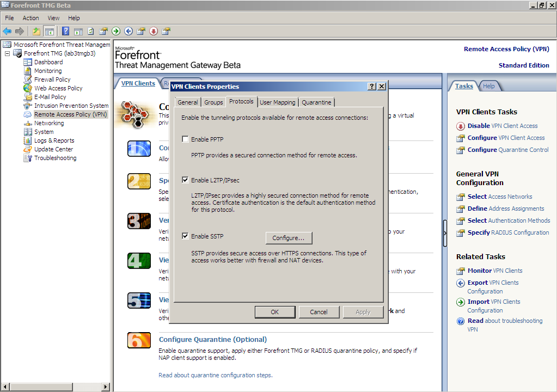Collapse the task pane using the splitter arrow
557x392 pixels.
(445, 233)
